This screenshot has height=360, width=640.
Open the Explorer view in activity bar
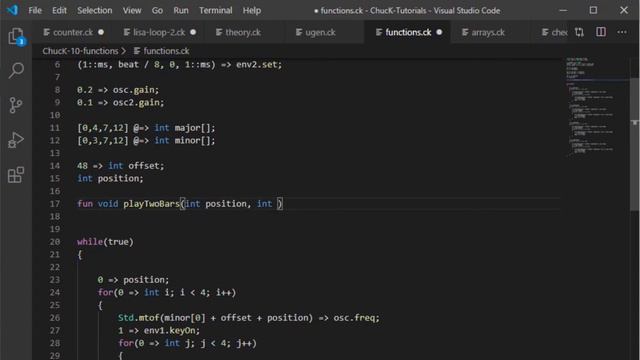[x=16, y=37]
